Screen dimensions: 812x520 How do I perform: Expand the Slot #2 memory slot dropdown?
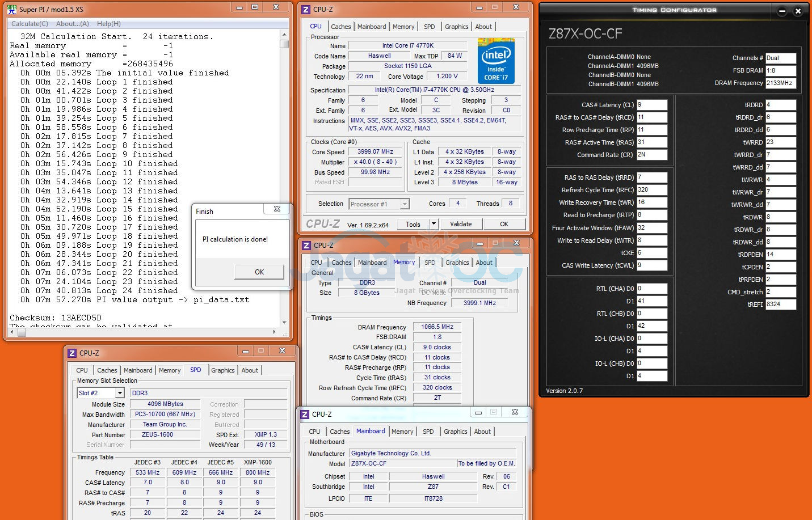(x=120, y=393)
